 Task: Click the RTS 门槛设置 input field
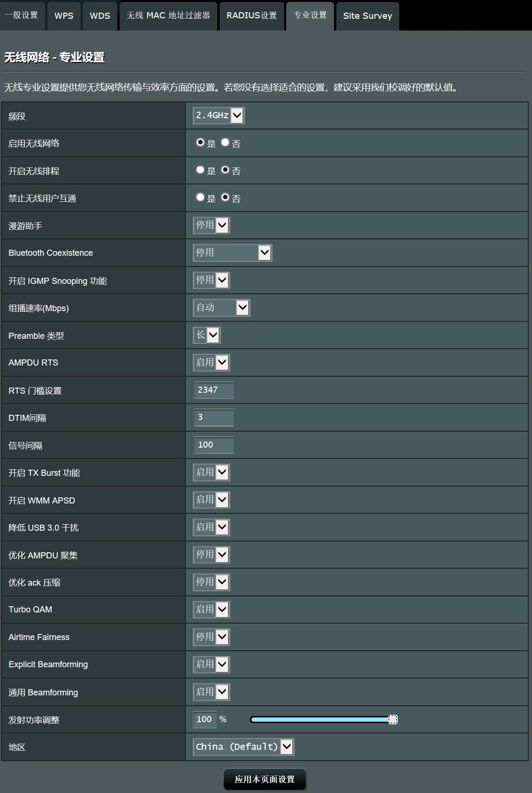point(214,390)
